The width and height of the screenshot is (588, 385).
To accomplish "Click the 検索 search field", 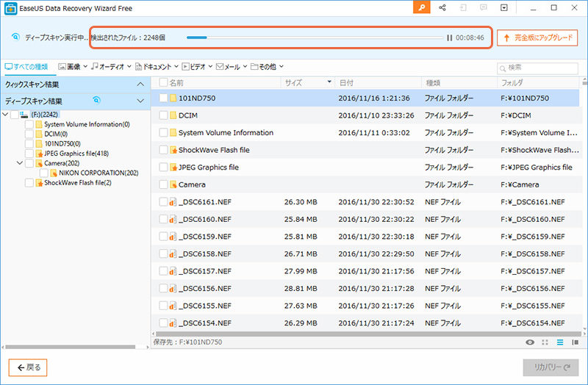I will (x=537, y=68).
